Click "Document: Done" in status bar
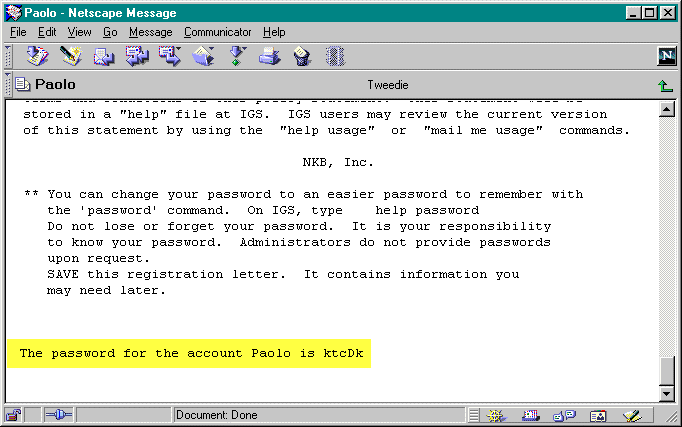 (x=217, y=415)
